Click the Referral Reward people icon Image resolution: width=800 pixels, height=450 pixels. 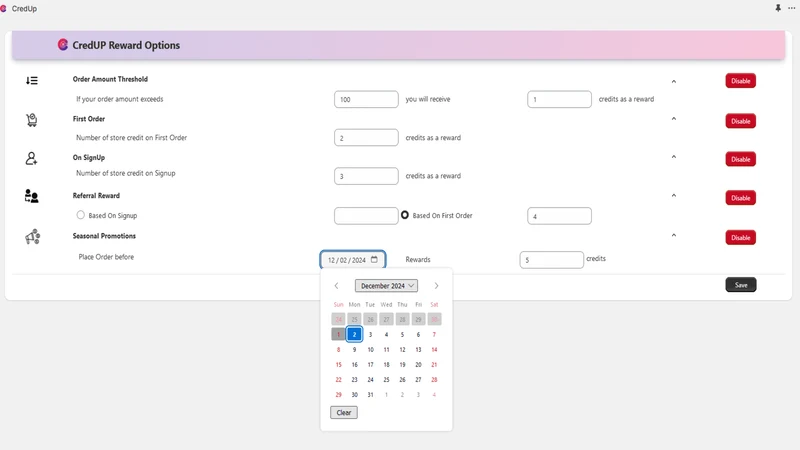[x=32, y=196]
